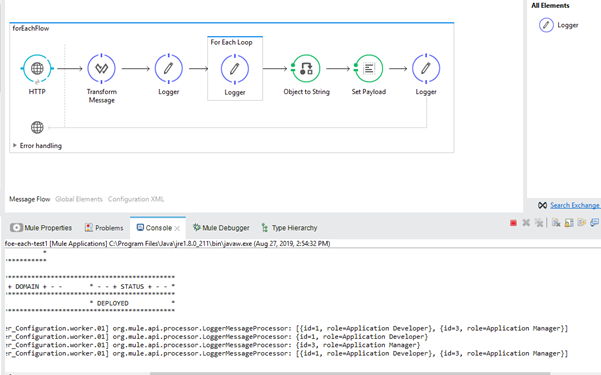Viewport: 601px width, 375px height.
Task: Select the Logger inside For Each Loop
Action: [235, 69]
